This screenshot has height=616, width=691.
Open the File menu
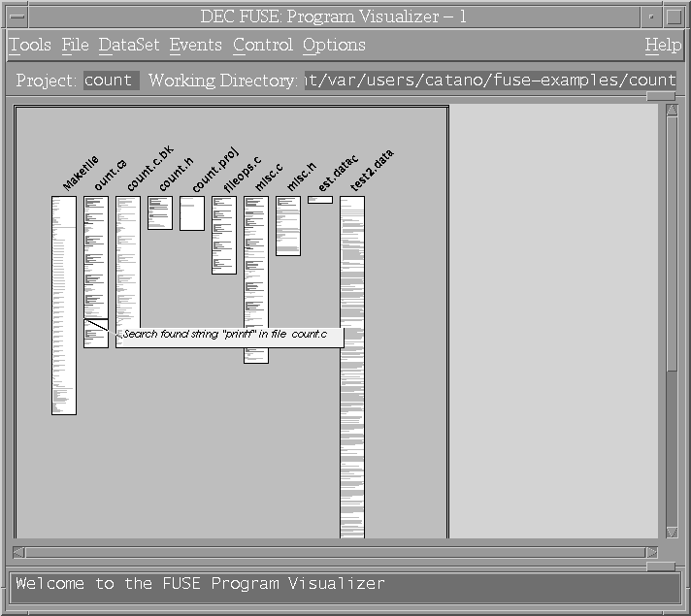pyautogui.click(x=75, y=45)
